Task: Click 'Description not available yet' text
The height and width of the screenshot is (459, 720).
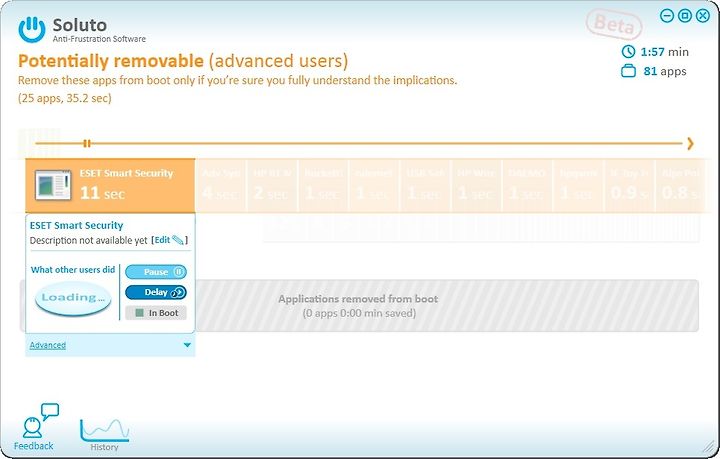Action: coord(89,241)
